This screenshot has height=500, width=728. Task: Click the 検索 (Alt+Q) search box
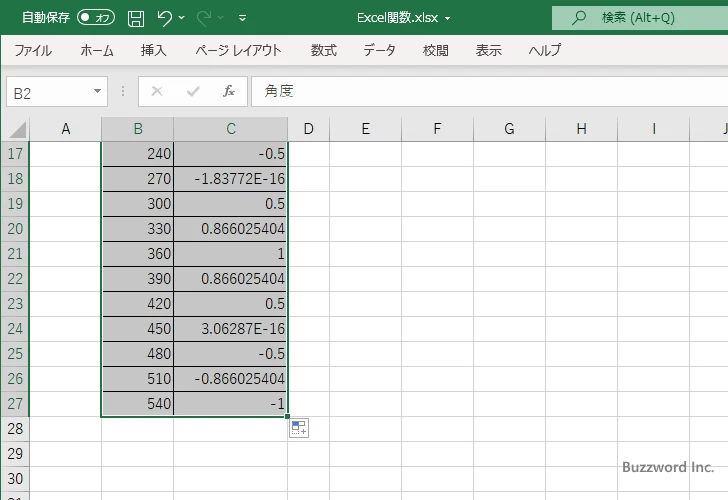click(640, 18)
